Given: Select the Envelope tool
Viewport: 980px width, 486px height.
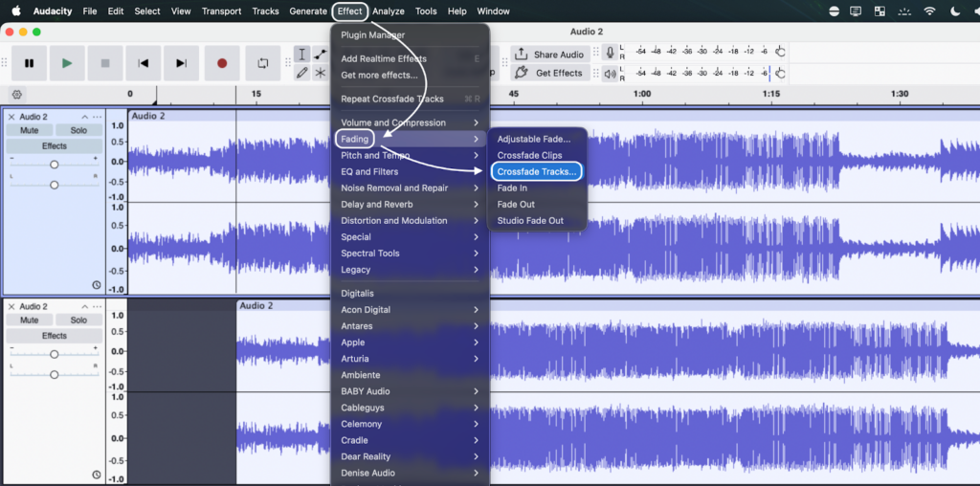Looking at the screenshot, I should pos(321,54).
